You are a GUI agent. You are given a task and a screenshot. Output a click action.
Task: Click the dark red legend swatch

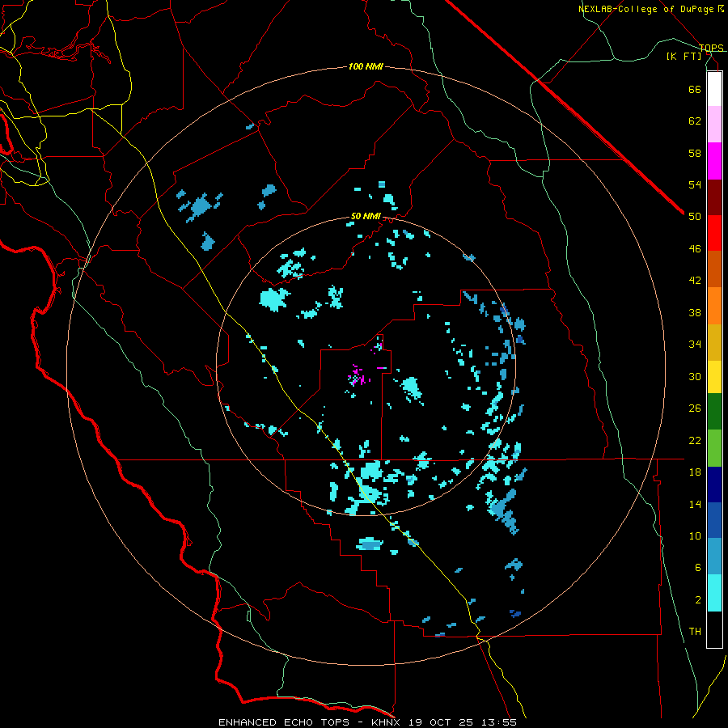pyautogui.click(x=714, y=197)
